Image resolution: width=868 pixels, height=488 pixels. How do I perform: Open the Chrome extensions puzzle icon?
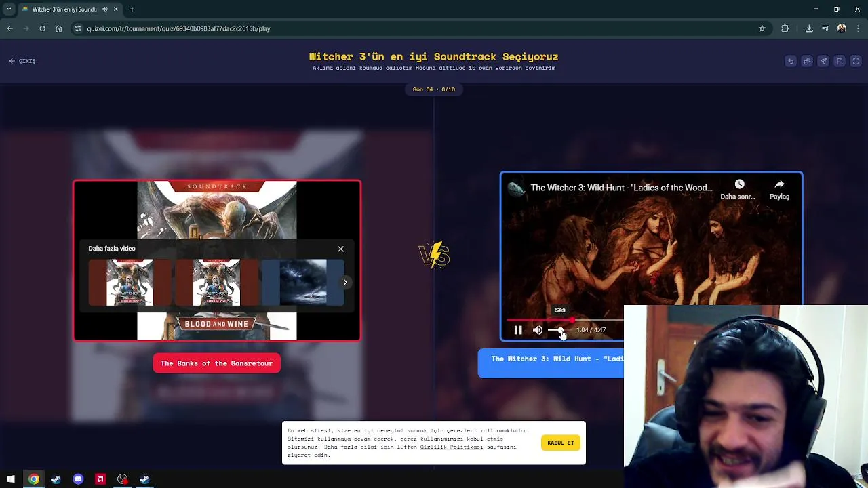click(785, 28)
